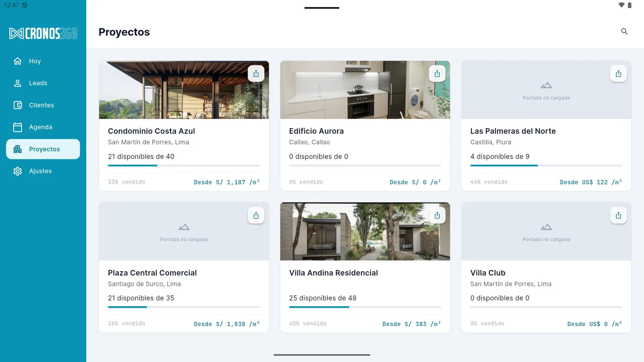Screen dimensions: 644x362
Task: Click Plaza Central Comercial cover placeholder
Action: [184, 231]
